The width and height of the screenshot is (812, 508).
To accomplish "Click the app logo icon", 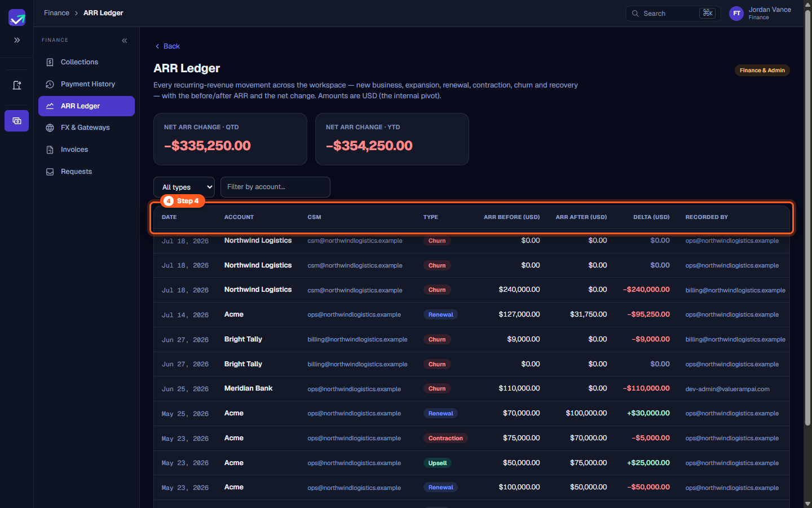I will (17, 17).
